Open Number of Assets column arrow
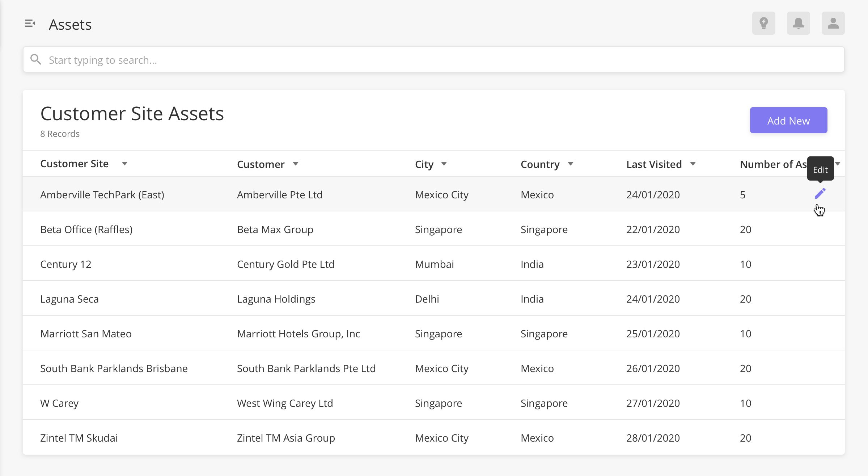 click(x=838, y=164)
